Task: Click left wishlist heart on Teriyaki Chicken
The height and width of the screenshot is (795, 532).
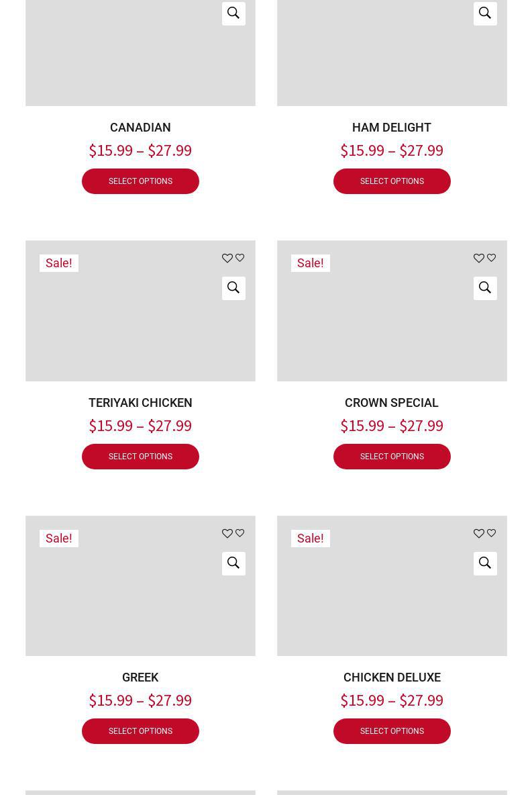Action: (227, 259)
